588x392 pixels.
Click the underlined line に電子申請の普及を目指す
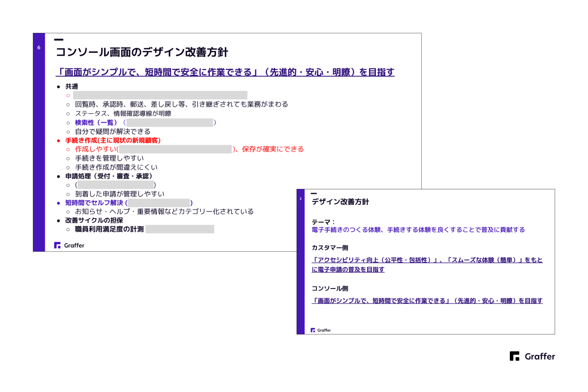348,269
